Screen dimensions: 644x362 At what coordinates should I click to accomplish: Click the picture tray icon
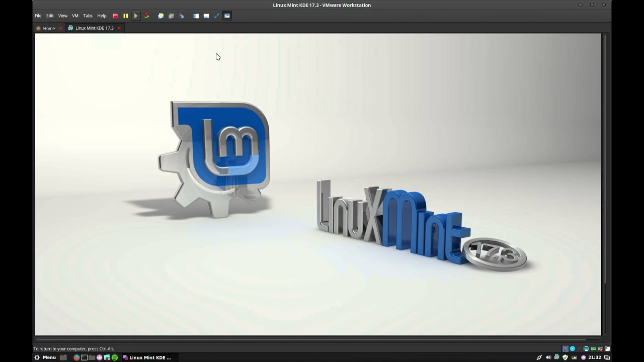click(x=574, y=357)
